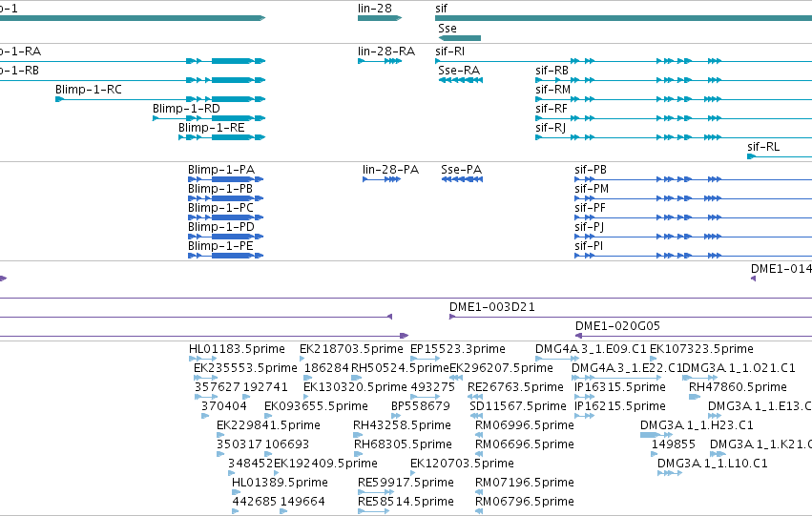812x516 pixels.
Task: Click the sif gene label
Action: point(441,9)
